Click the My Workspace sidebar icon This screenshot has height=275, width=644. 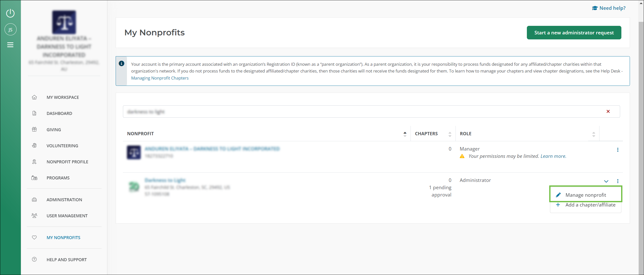pos(34,97)
